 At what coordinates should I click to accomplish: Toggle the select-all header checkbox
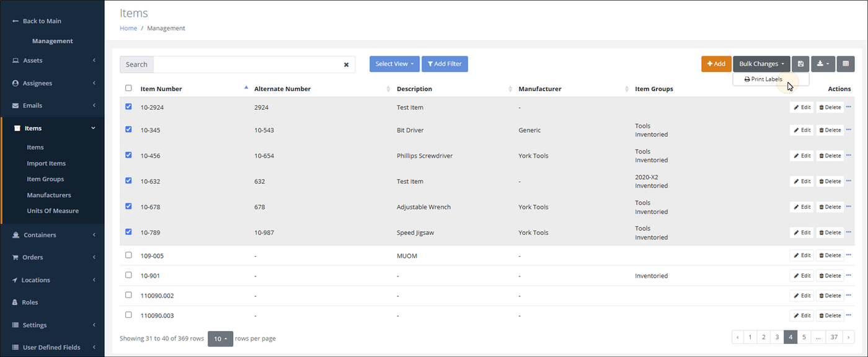128,88
